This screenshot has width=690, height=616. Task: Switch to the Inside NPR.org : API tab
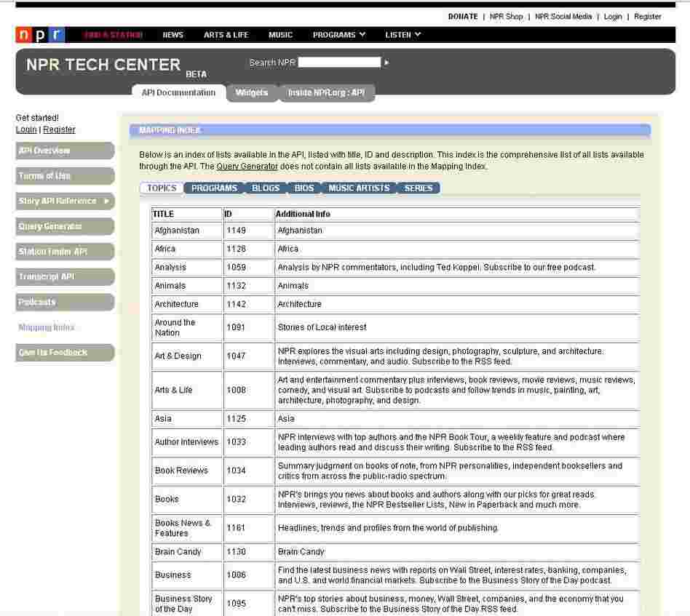point(327,93)
